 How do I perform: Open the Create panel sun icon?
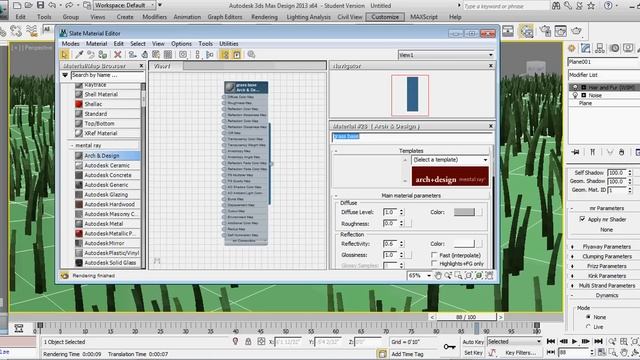click(571, 48)
